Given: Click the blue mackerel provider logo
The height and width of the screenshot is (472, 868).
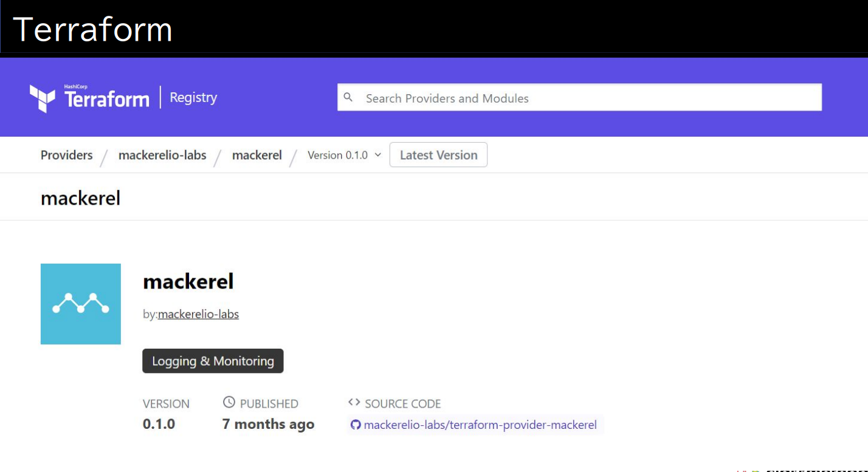Looking at the screenshot, I should pyautogui.click(x=81, y=304).
